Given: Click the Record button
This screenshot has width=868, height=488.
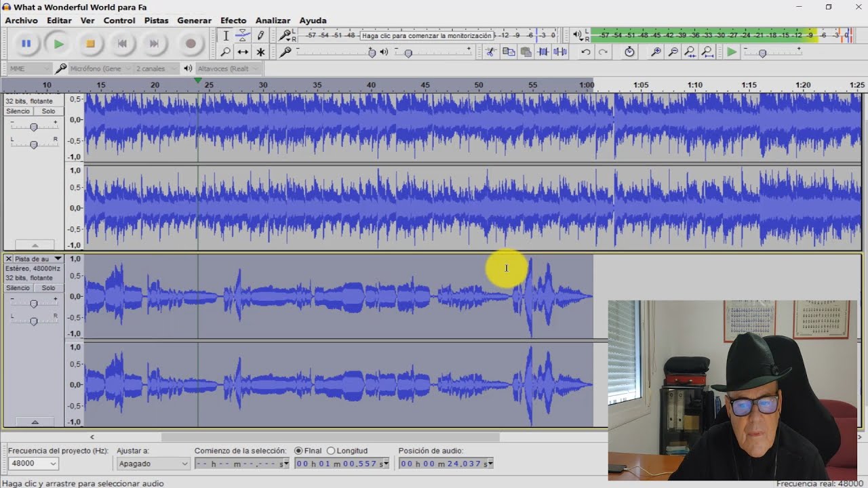Looking at the screenshot, I should pyautogui.click(x=191, y=43).
